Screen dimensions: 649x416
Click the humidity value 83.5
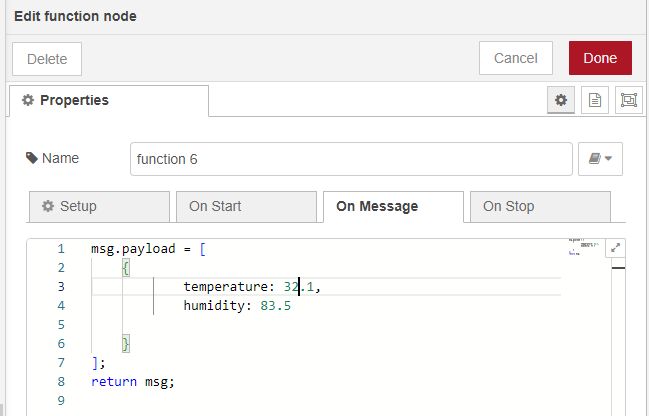275,305
